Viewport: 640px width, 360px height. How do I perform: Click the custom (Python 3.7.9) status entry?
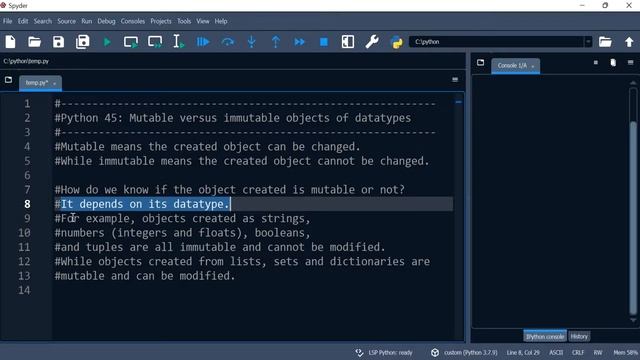471,353
